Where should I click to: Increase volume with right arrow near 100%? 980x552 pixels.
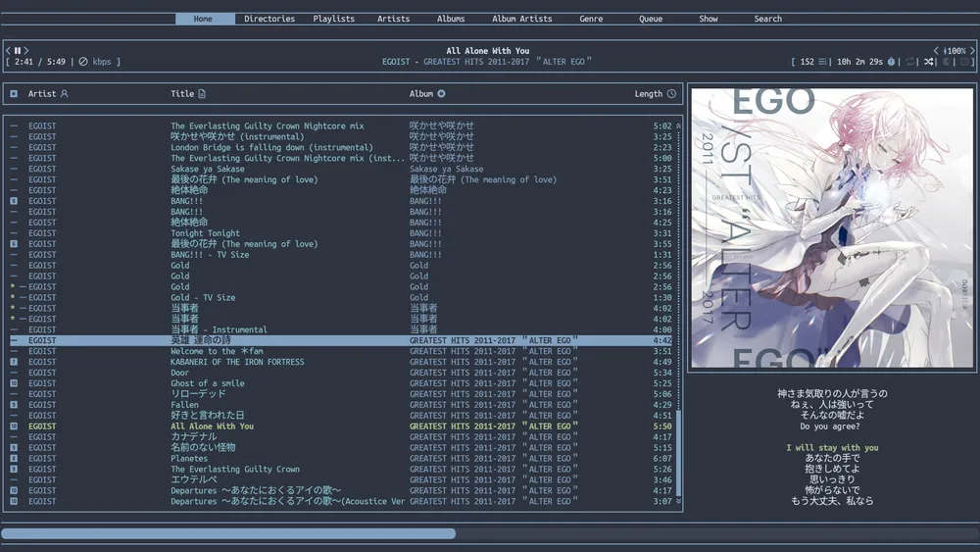[x=971, y=51]
